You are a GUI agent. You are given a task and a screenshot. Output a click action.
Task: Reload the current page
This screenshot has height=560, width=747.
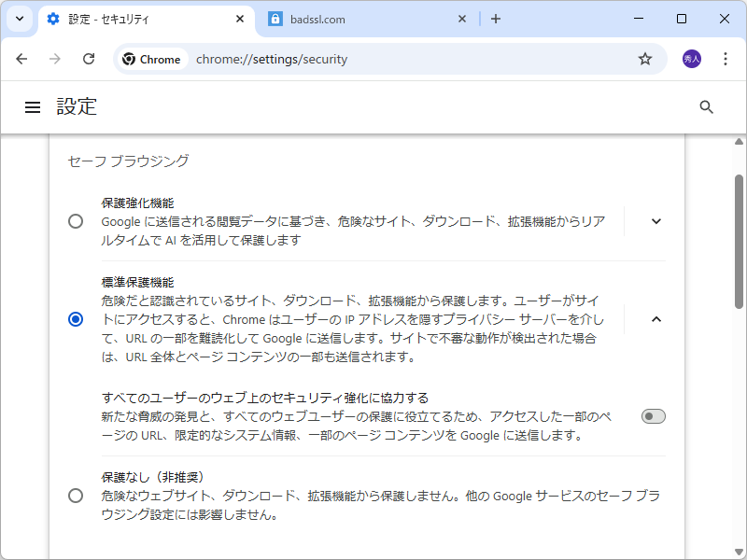pos(89,58)
